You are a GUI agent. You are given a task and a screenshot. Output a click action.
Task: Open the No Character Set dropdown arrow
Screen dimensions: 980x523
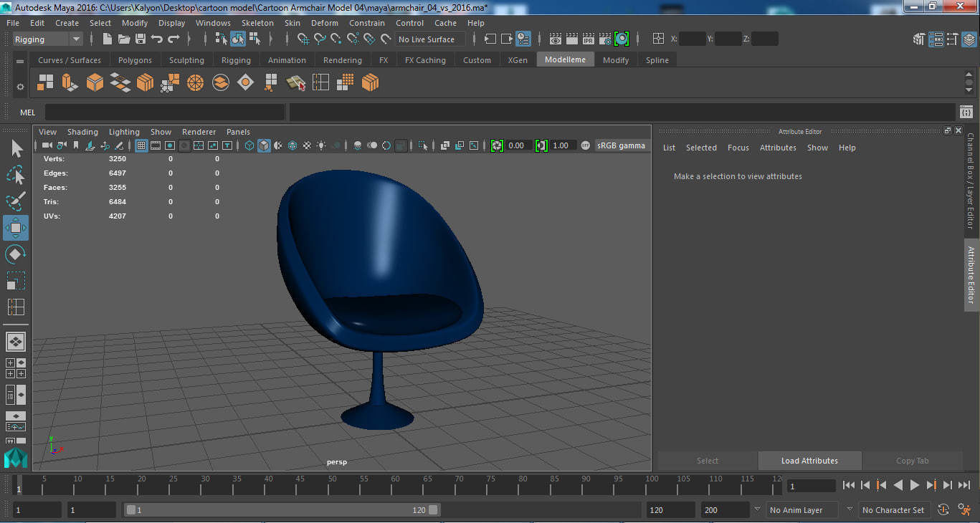850,509
